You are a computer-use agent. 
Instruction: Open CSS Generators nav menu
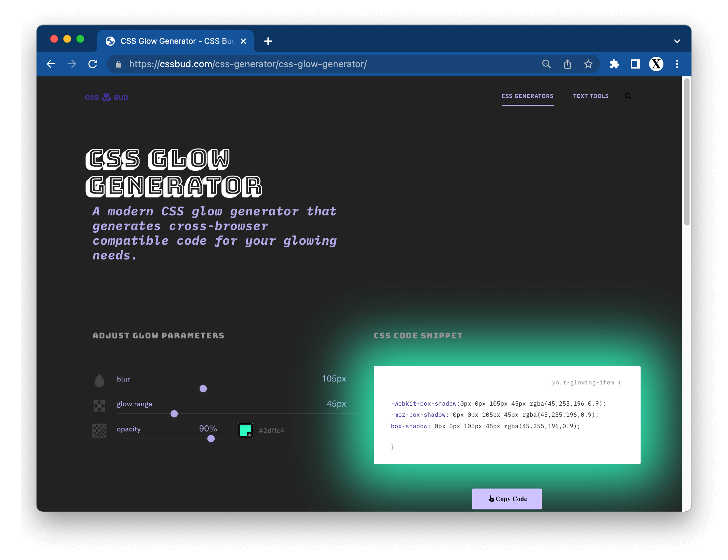[x=527, y=96]
